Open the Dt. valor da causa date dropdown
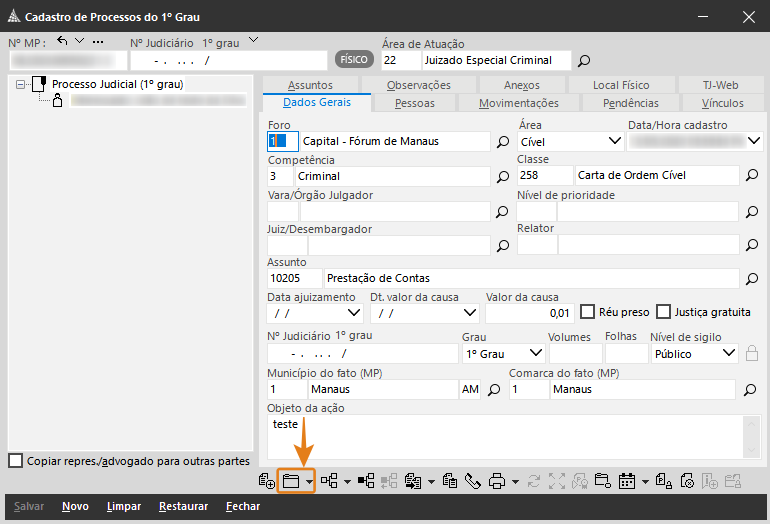The height and width of the screenshot is (524, 770). pyautogui.click(x=470, y=313)
